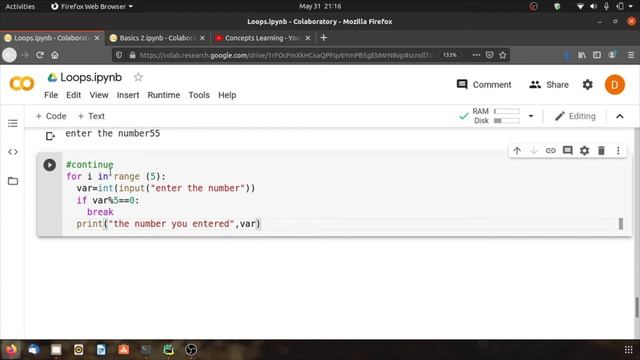Open cell editor settings gear
Screen dimensions: 640x360
584,151
